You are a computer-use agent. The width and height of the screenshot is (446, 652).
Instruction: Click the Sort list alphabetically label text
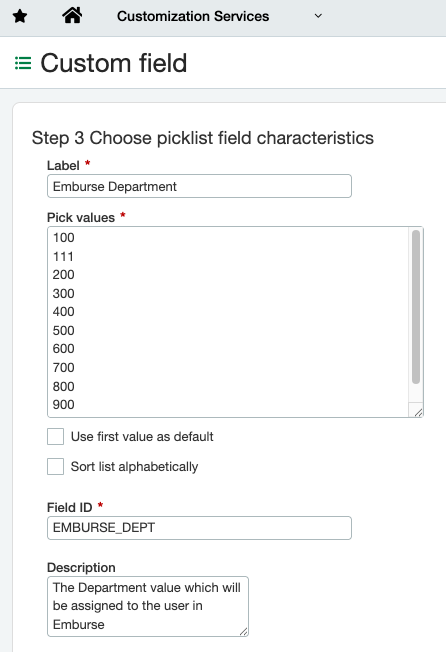coord(134,467)
